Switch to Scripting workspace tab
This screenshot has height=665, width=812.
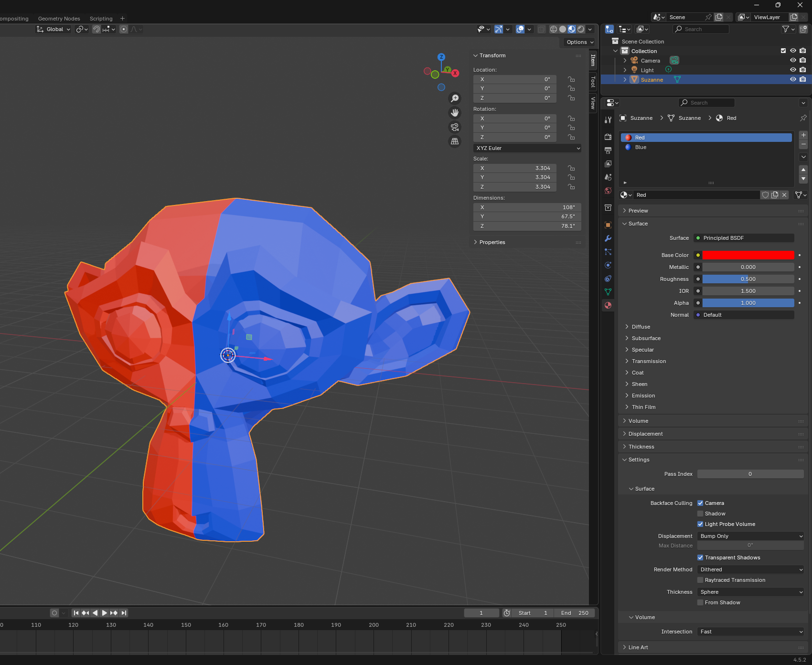(101, 19)
